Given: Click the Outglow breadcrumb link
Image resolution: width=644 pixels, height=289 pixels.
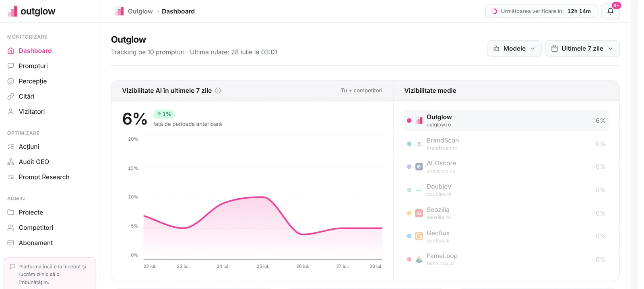Looking at the screenshot, I should (x=140, y=11).
